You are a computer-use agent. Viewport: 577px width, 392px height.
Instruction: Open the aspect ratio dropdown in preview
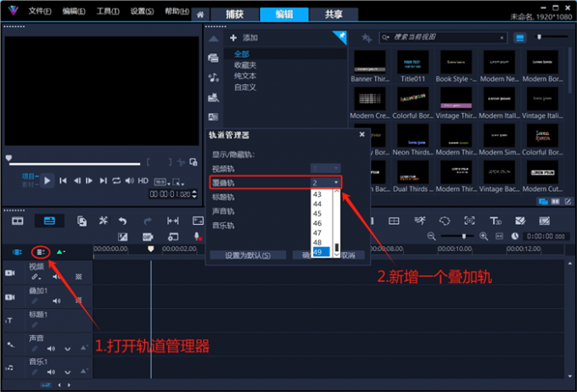click(x=162, y=182)
